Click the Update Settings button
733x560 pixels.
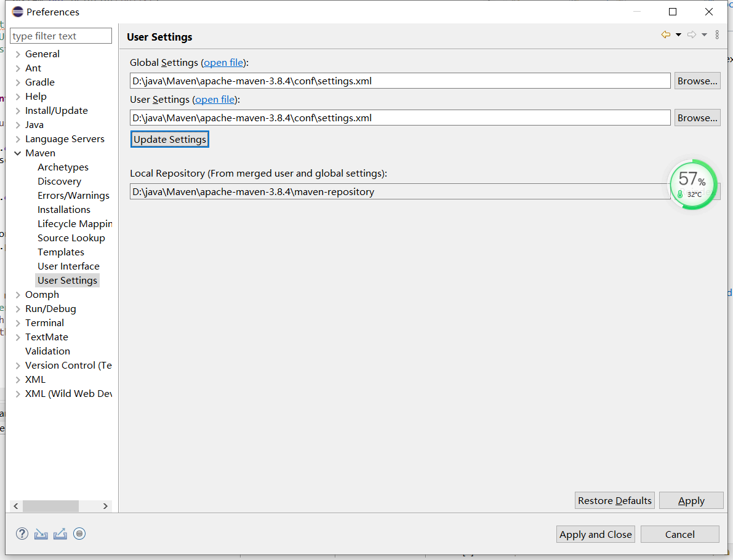[170, 139]
